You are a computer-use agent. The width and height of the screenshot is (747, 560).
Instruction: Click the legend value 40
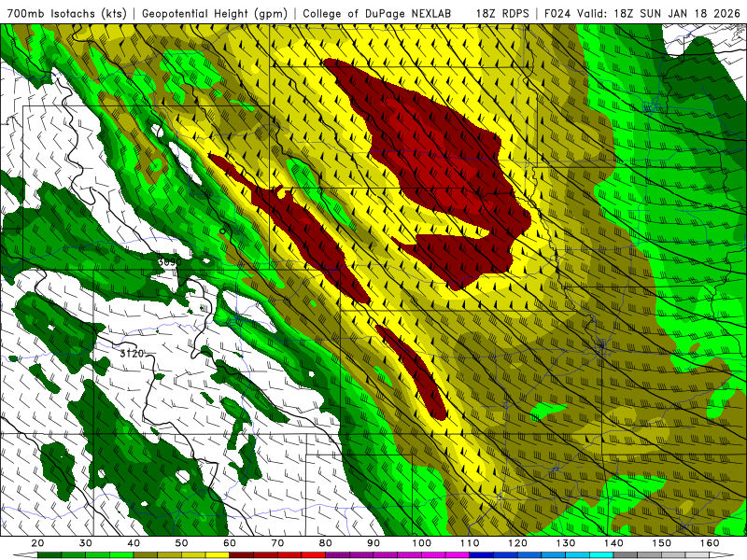pyautogui.click(x=134, y=543)
